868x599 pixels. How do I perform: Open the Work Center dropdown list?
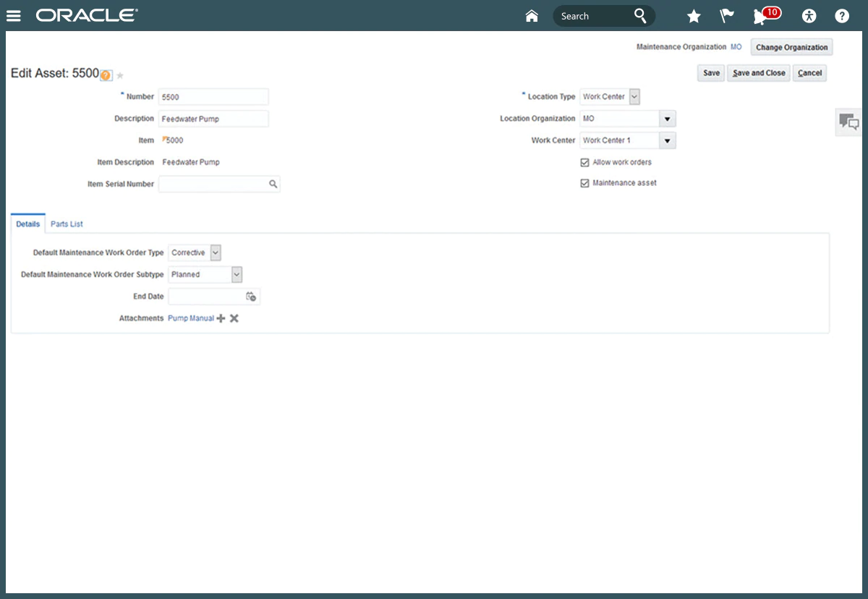point(668,141)
